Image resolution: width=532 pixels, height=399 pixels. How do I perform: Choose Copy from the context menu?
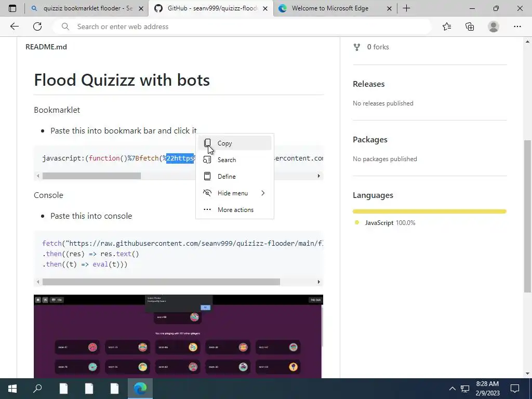coord(235,143)
